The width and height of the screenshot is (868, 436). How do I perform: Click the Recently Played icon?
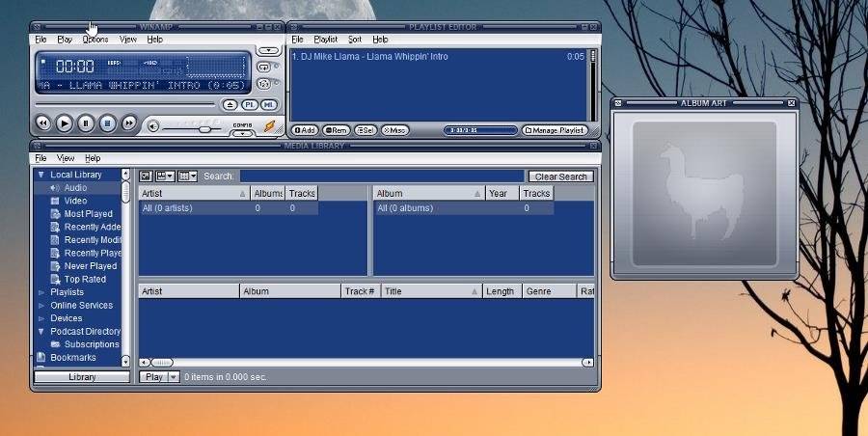(x=55, y=253)
